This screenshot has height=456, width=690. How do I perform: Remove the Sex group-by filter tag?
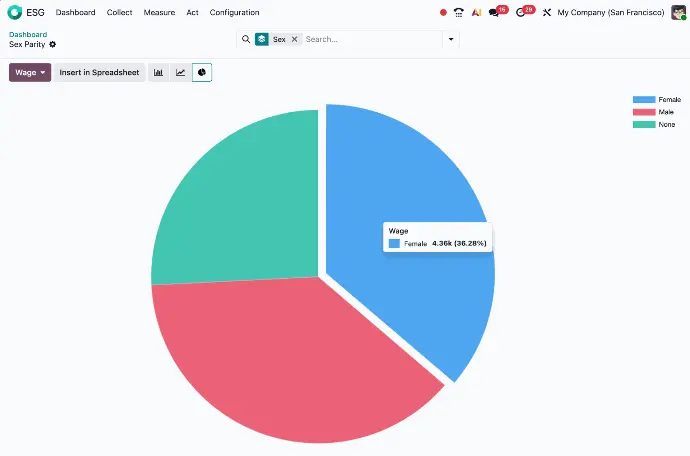pos(295,39)
